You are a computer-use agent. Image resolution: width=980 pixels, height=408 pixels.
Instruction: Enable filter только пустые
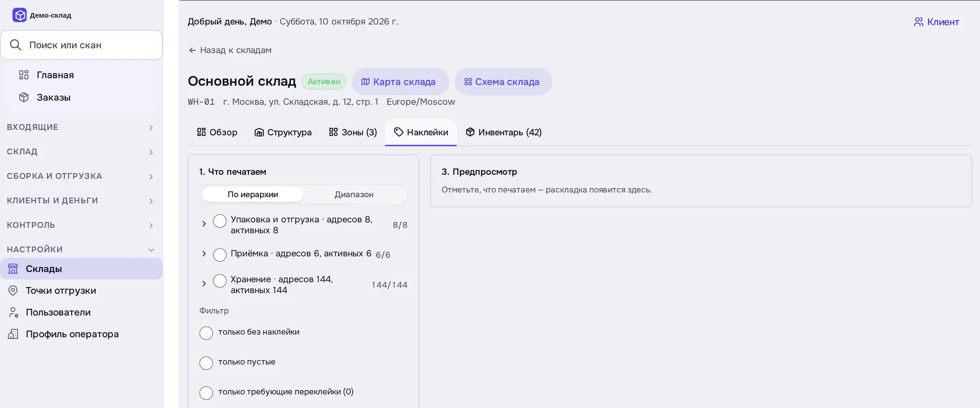pyautogui.click(x=206, y=363)
